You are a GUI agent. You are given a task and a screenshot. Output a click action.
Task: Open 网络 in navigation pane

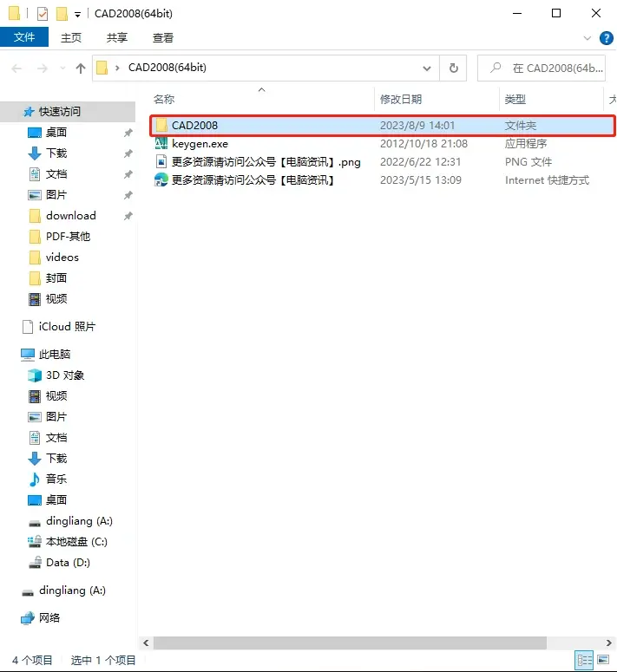pos(49,618)
